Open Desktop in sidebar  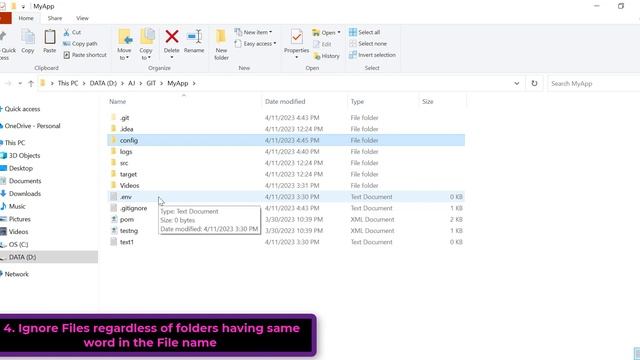point(20,168)
